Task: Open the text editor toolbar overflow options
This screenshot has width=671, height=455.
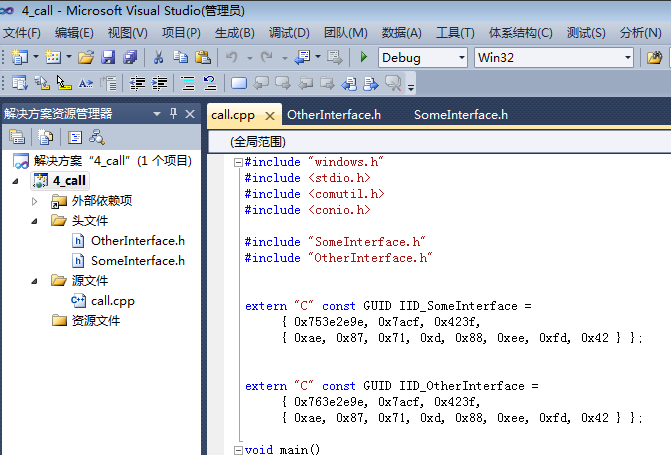Action: [x=410, y=87]
